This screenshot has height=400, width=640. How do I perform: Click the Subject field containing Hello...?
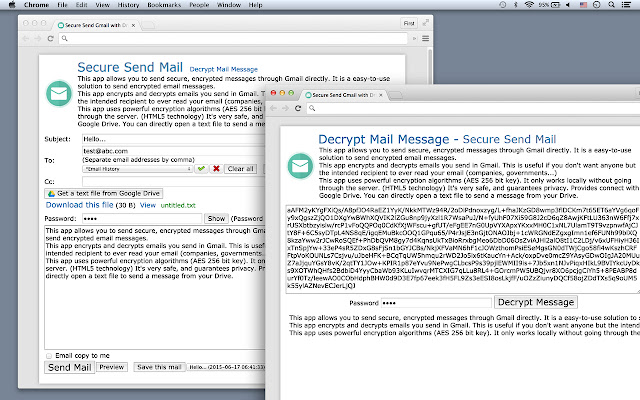(x=173, y=139)
